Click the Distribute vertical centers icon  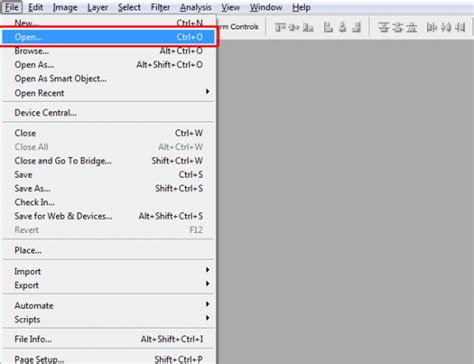pyautogui.click(x=397, y=27)
